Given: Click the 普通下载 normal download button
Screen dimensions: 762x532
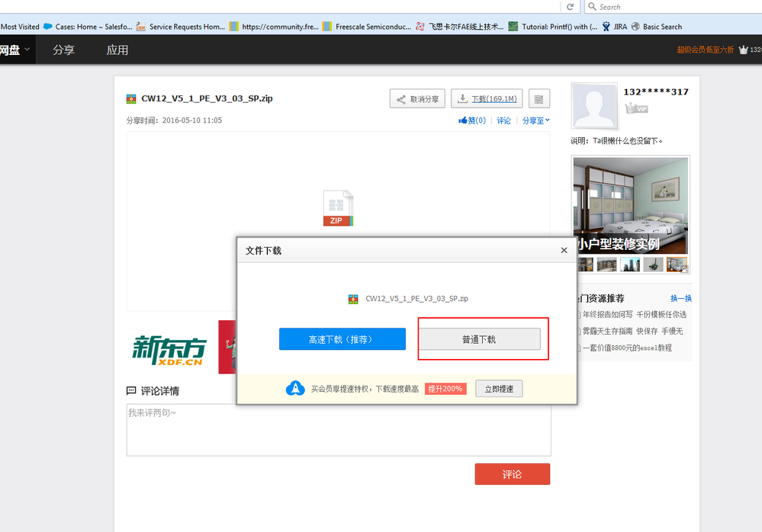Looking at the screenshot, I should (x=479, y=339).
